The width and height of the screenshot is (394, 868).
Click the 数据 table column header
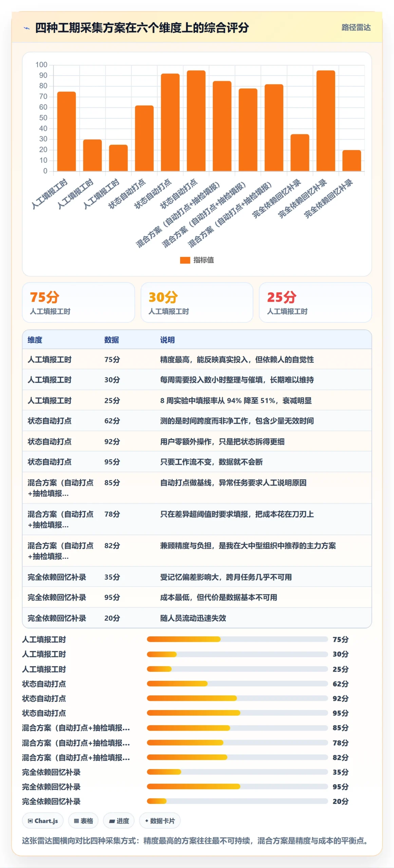pyautogui.click(x=112, y=340)
